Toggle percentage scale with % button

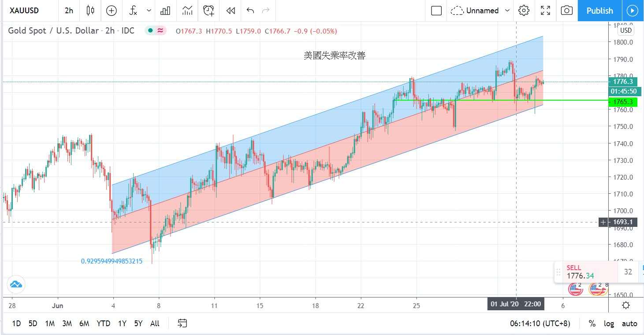pos(592,324)
